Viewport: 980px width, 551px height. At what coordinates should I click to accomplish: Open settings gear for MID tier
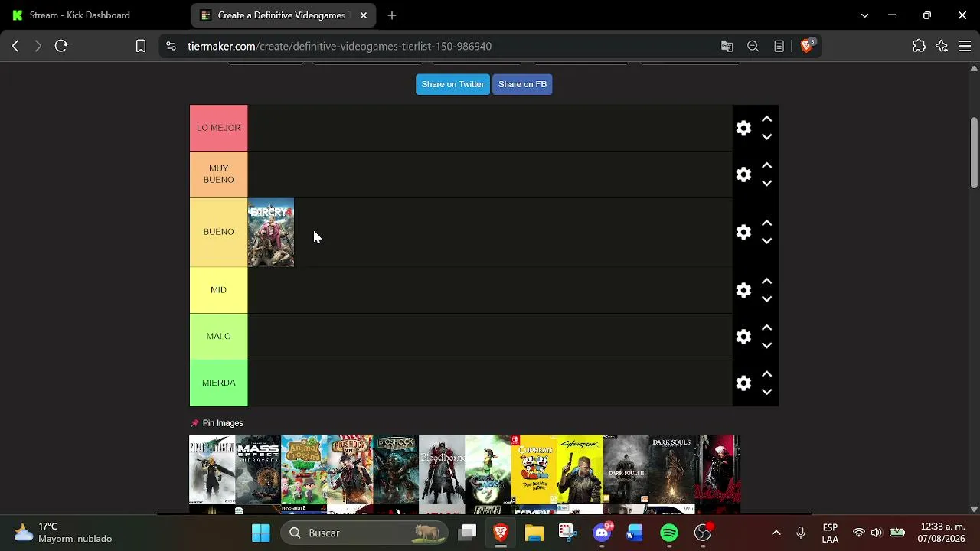743,290
